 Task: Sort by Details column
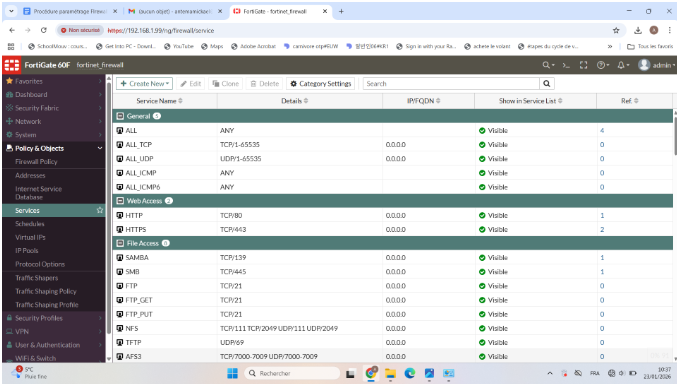(x=294, y=101)
